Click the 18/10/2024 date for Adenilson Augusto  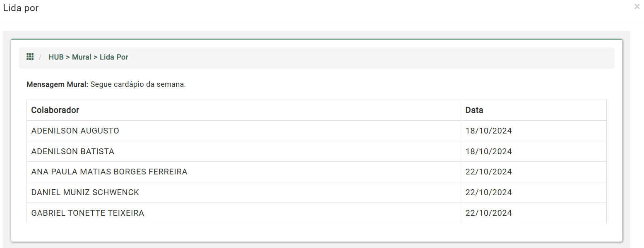(488, 131)
